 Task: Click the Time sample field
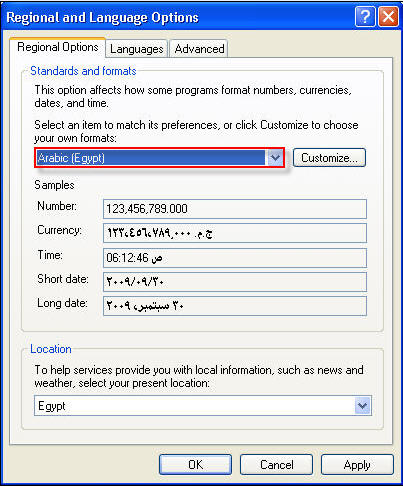coord(235,258)
